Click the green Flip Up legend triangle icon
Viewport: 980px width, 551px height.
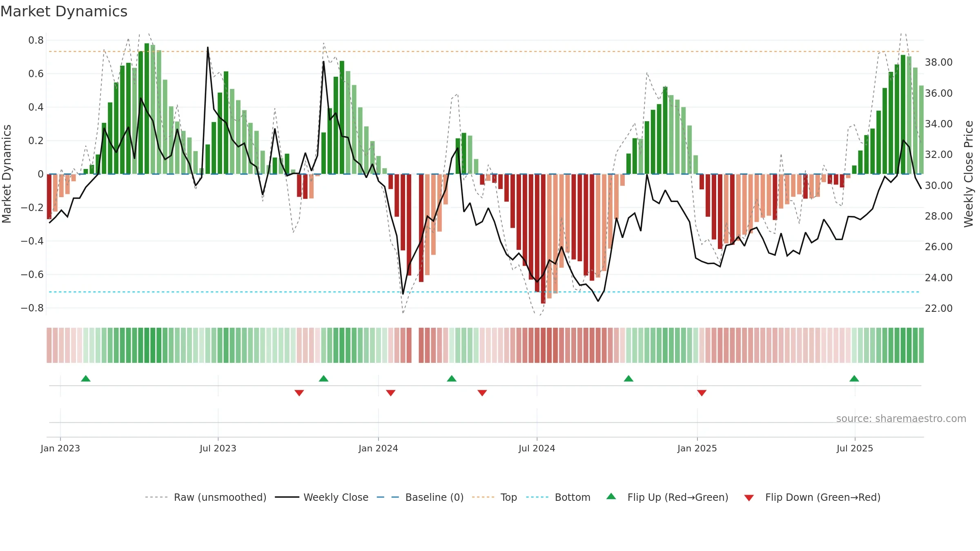click(611, 496)
